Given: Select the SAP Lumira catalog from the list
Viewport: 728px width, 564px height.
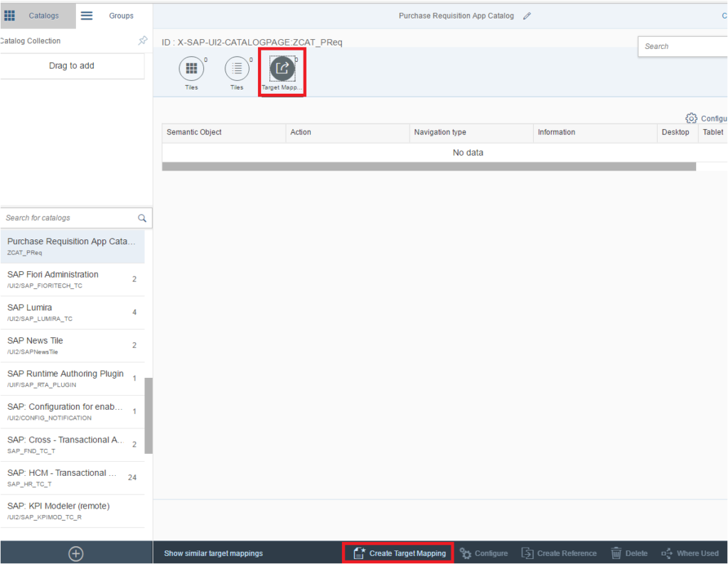Looking at the screenshot, I should tap(71, 312).
